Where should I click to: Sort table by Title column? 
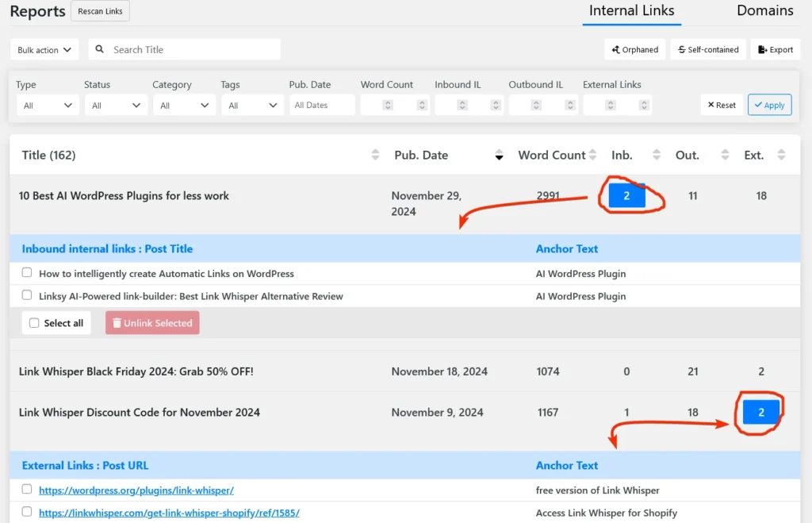coord(375,155)
